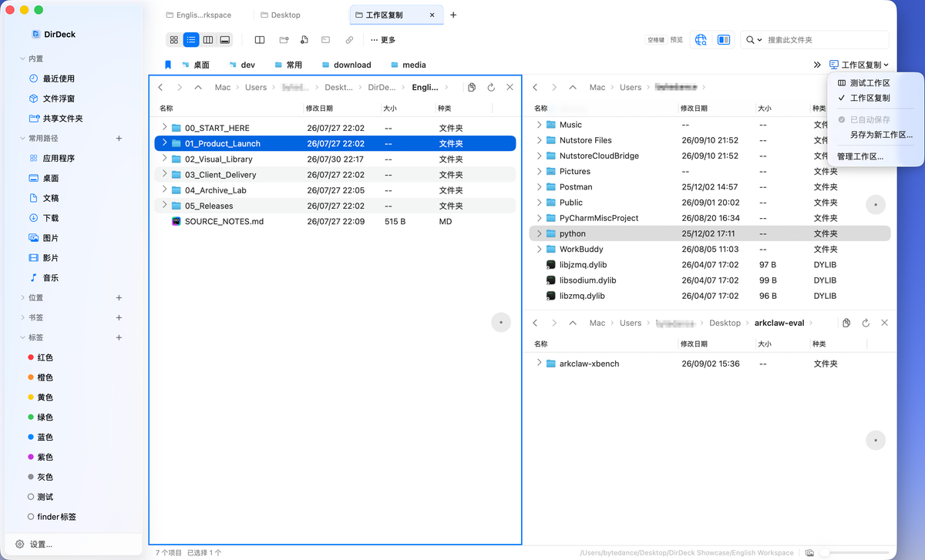This screenshot has width=925, height=560.
Task: Refresh the left pane
Action: tap(491, 87)
